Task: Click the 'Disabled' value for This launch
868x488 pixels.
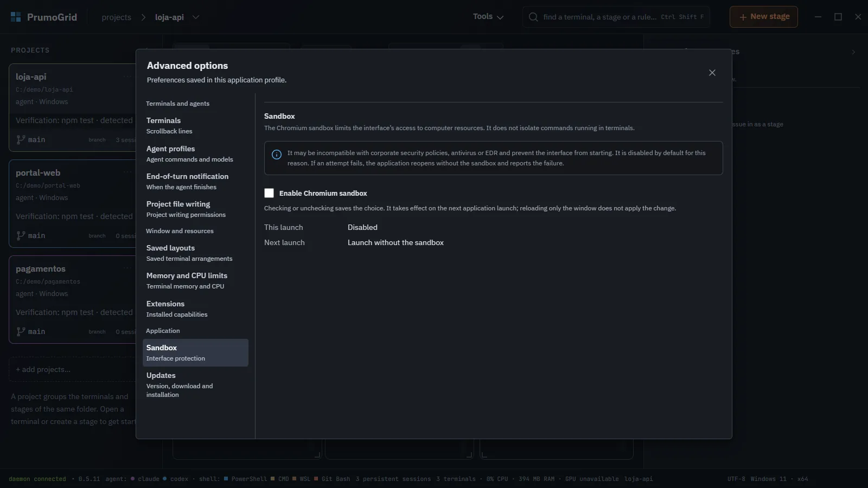Action: pyautogui.click(x=362, y=227)
